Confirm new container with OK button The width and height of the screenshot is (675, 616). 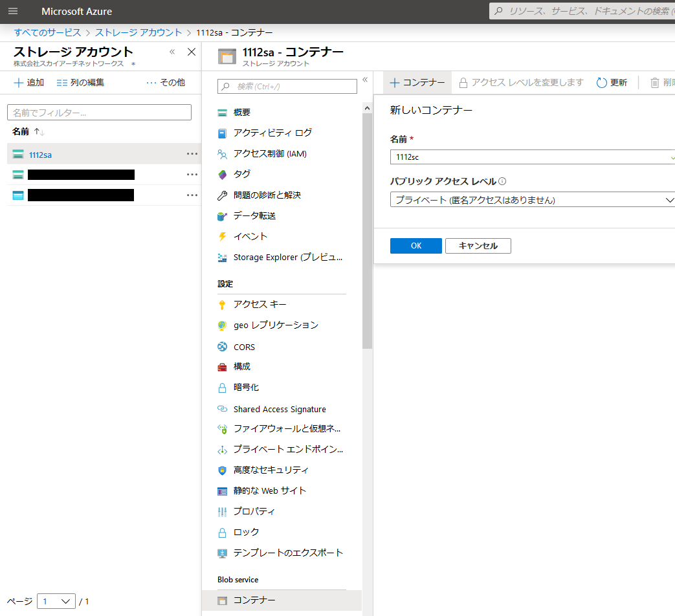tap(416, 246)
